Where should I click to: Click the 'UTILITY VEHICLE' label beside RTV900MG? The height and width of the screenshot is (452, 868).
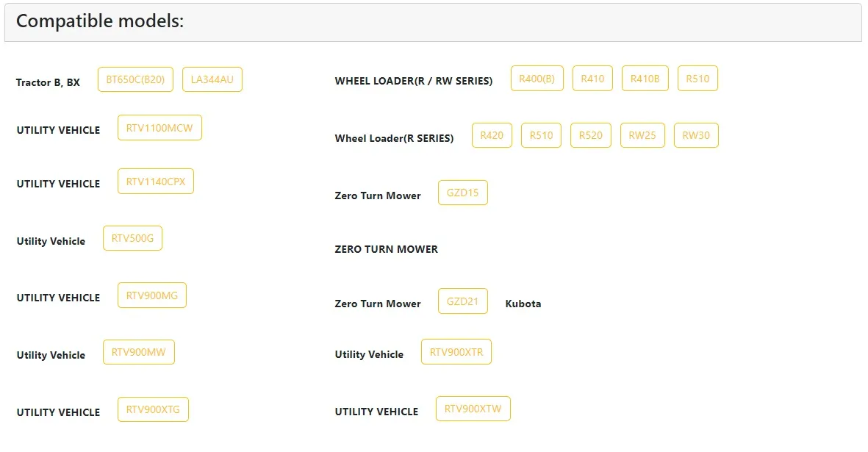pyautogui.click(x=58, y=298)
